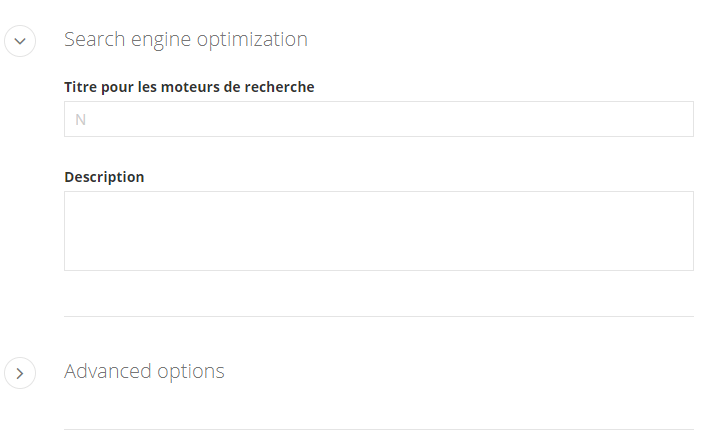
Task: Click the downward chevron circle icon
Action: 20,41
